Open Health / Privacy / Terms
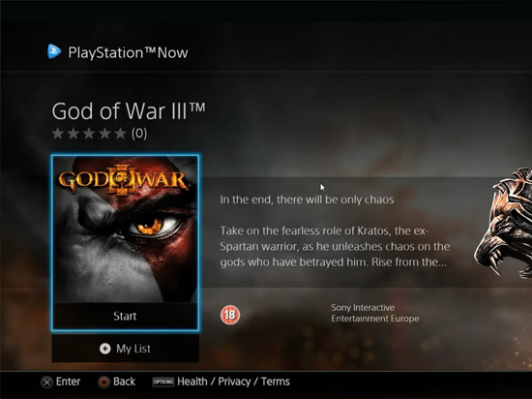Image resolution: width=532 pixels, height=399 pixels. 233,382
